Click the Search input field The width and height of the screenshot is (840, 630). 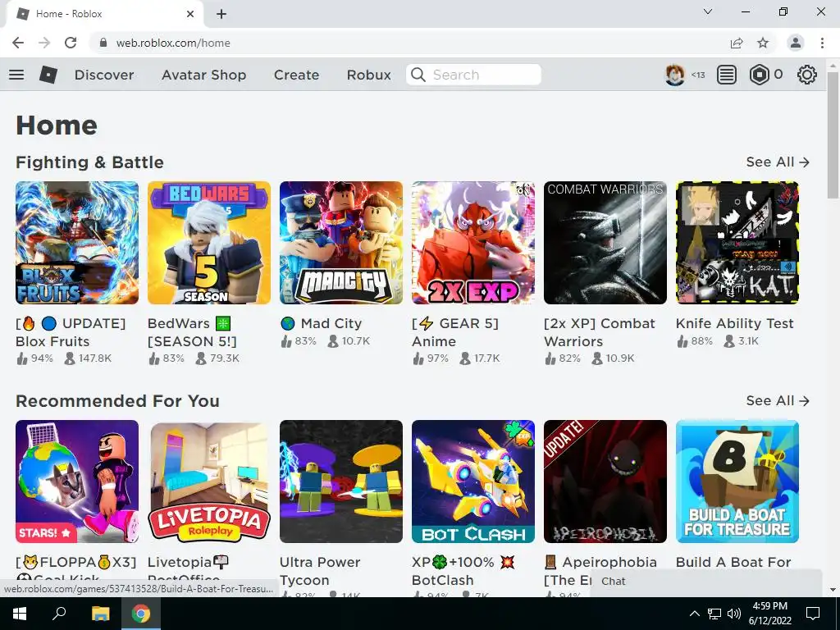pyautogui.click(x=473, y=75)
